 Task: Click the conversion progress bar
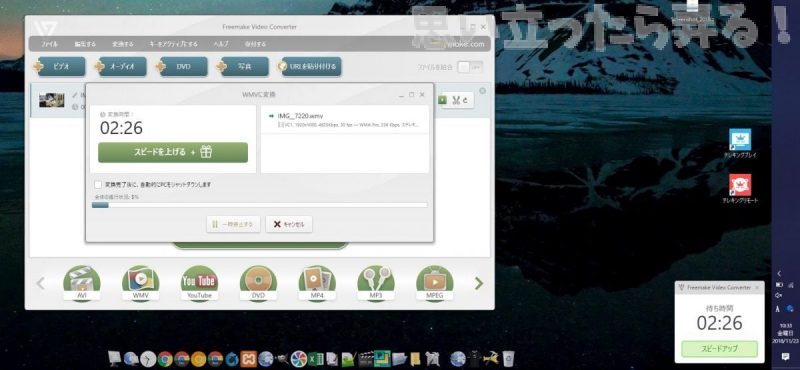tap(260, 205)
